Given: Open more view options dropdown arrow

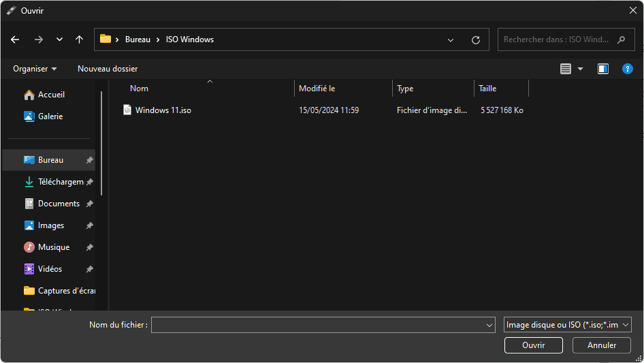Looking at the screenshot, I should click(580, 69).
